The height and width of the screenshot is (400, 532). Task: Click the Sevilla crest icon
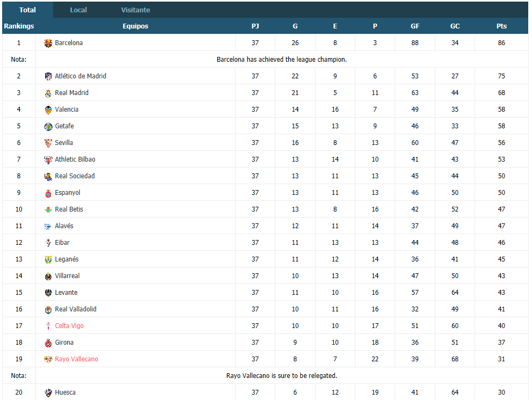[x=48, y=143]
